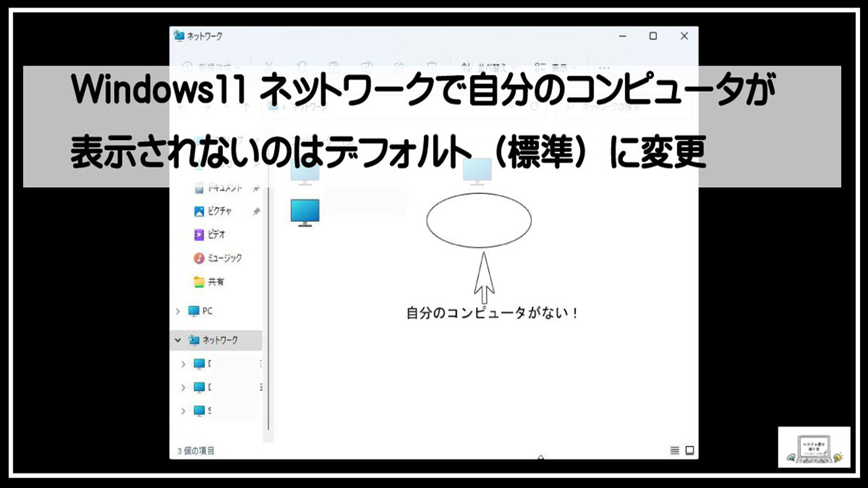Open the 並べ替え sort dropdown
Image resolution: width=868 pixels, height=488 pixels.
487,68
